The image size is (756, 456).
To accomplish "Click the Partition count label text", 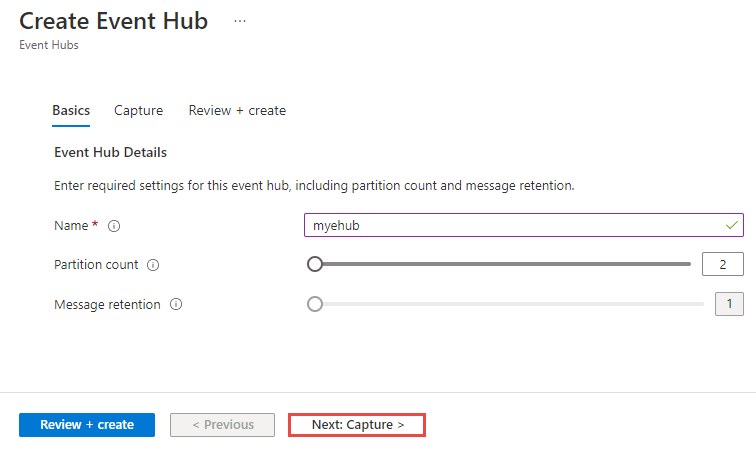I will click(97, 265).
